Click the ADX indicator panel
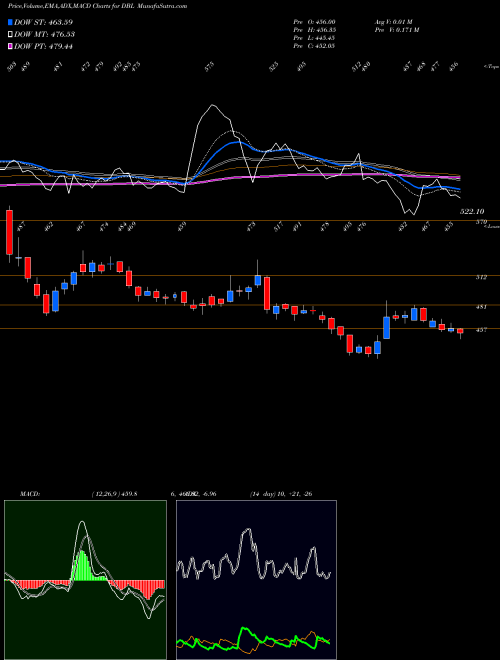This screenshot has width=500, height=660. coord(256,580)
